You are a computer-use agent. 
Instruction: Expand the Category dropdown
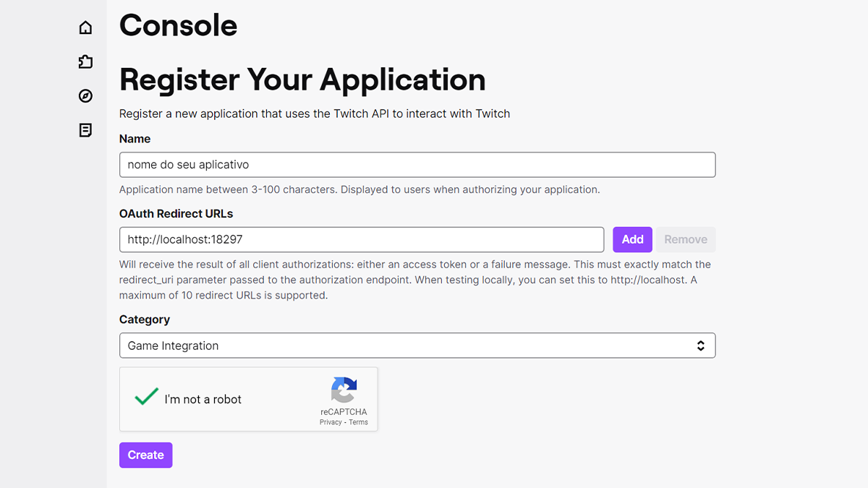[417, 346]
